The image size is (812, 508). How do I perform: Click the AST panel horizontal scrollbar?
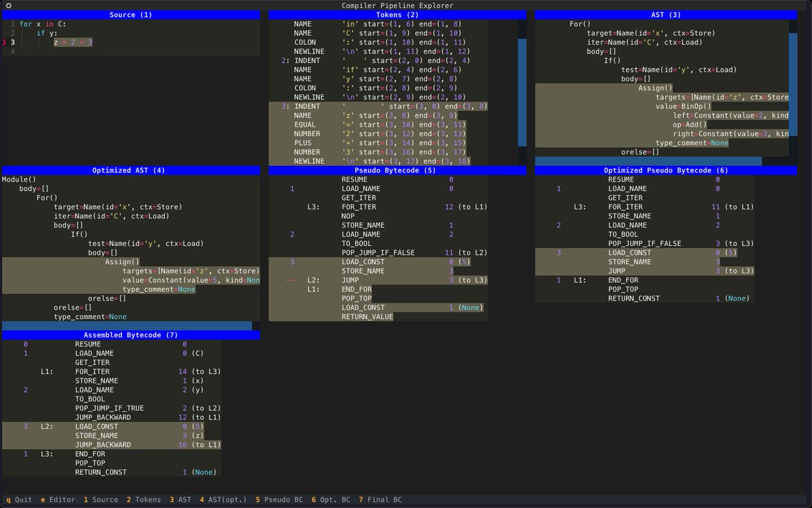coord(648,161)
